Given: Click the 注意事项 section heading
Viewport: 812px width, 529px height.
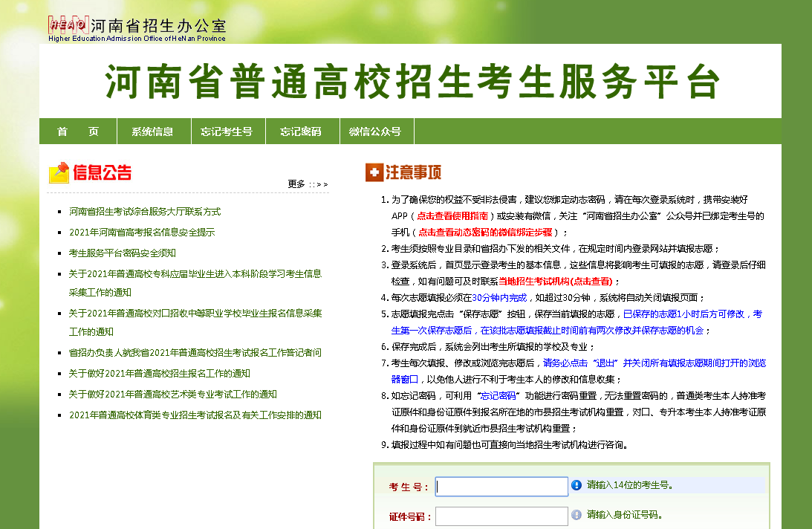Looking at the screenshot, I should click(x=413, y=172).
